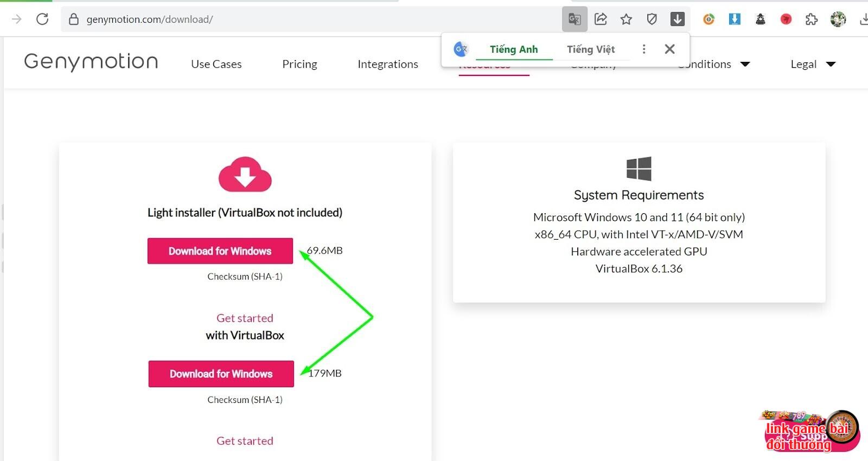Click the share page icon
Image resolution: width=868 pixels, height=461 pixels.
[601, 20]
